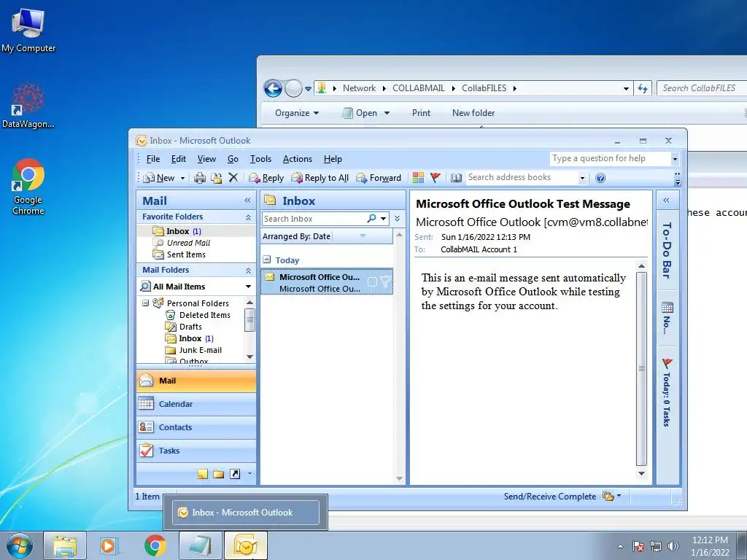The height and width of the screenshot is (560, 747).
Task: Click back arrow in CollabFILES window
Action: 273,88
